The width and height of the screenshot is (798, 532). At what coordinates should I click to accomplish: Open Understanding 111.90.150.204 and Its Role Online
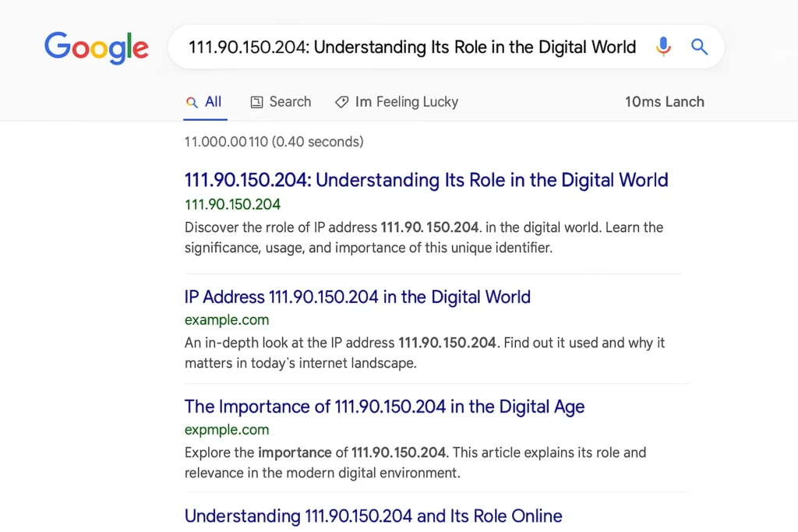tap(373, 516)
